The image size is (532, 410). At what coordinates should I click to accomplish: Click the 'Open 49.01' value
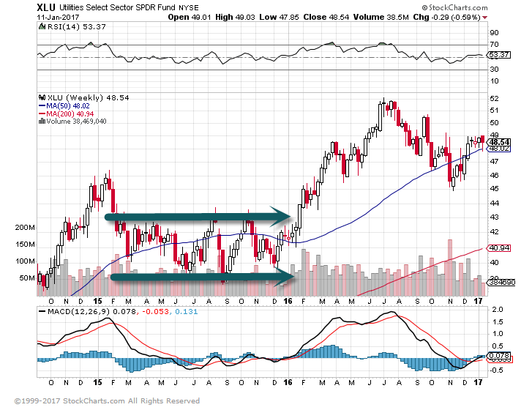tap(190, 17)
